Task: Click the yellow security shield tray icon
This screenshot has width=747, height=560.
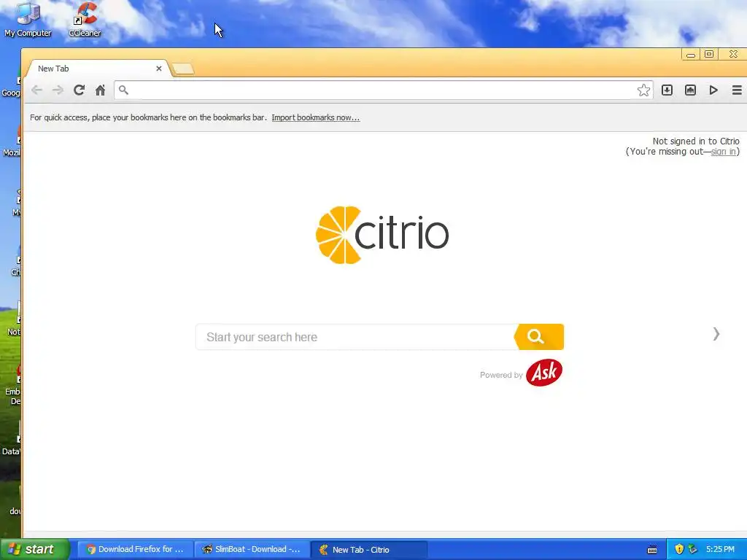Action: [x=679, y=549]
